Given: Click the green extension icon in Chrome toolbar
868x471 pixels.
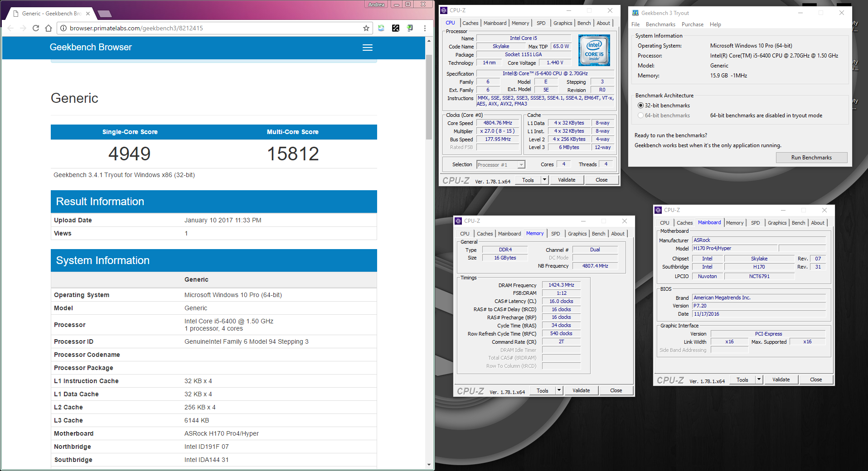Looking at the screenshot, I should tap(410, 28).
